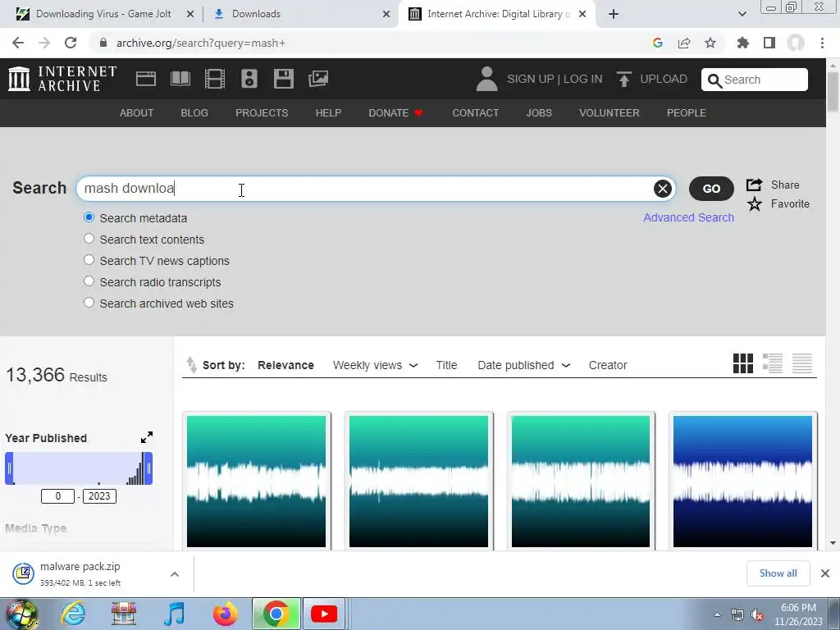Open Chrome three-dot menu
The image size is (840, 630).
click(822, 43)
